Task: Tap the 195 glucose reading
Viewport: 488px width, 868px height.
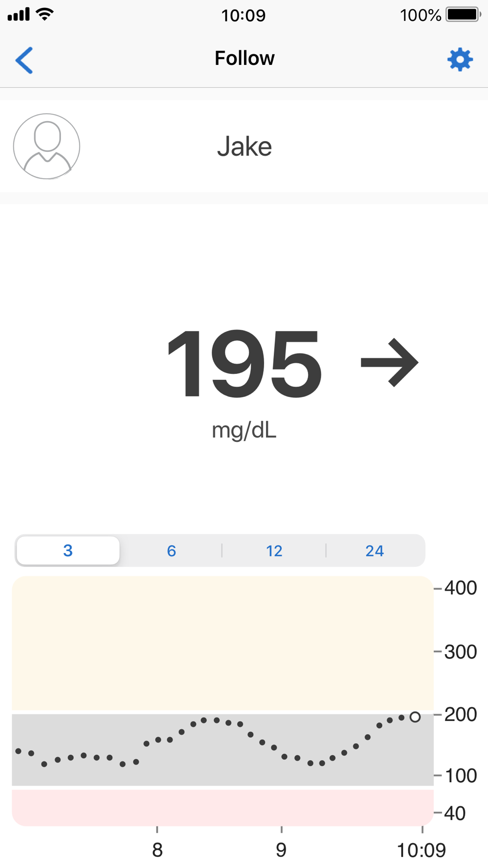Action: click(x=244, y=364)
